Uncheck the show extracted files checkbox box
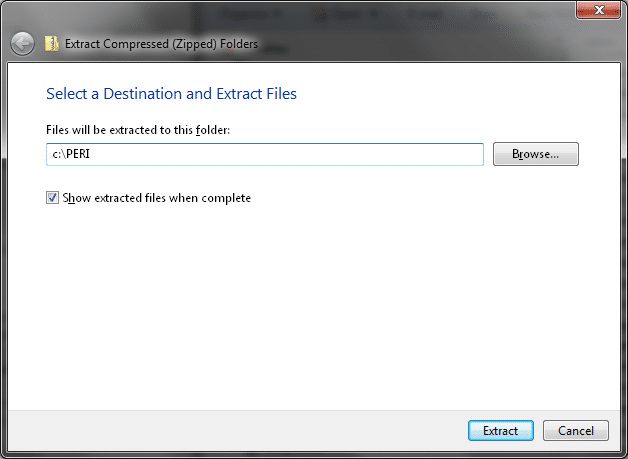628x459 pixels. pyautogui.click(x=52, y=197)
